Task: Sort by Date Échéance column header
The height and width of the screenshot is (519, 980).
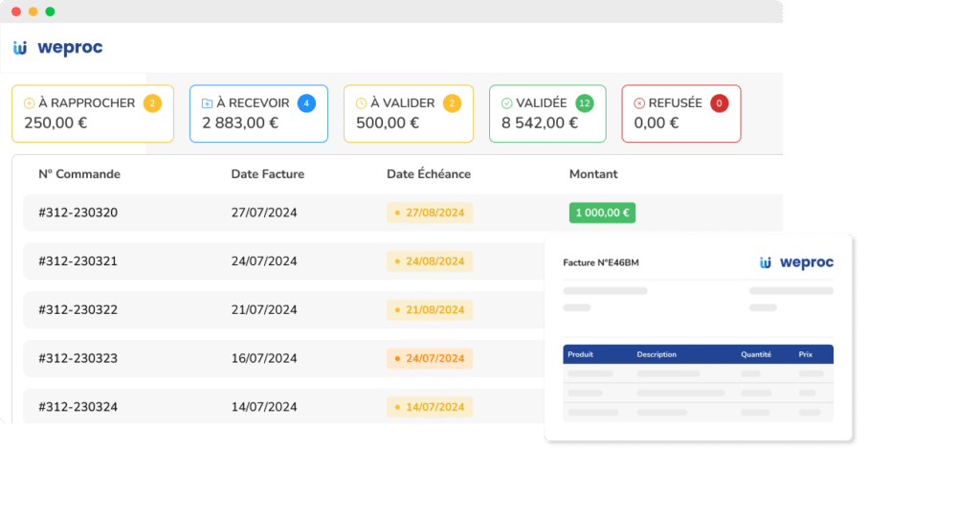Action: point(428,174)
